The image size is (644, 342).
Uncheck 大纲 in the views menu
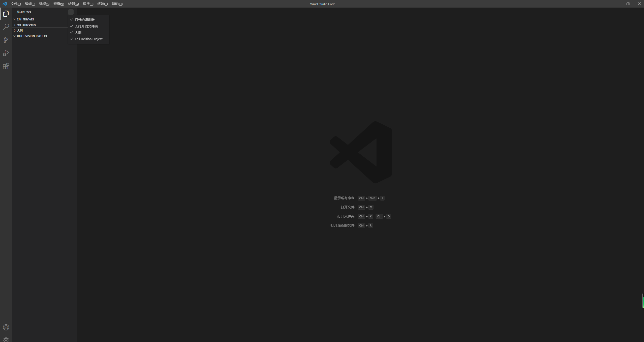(x=88, y=33)
